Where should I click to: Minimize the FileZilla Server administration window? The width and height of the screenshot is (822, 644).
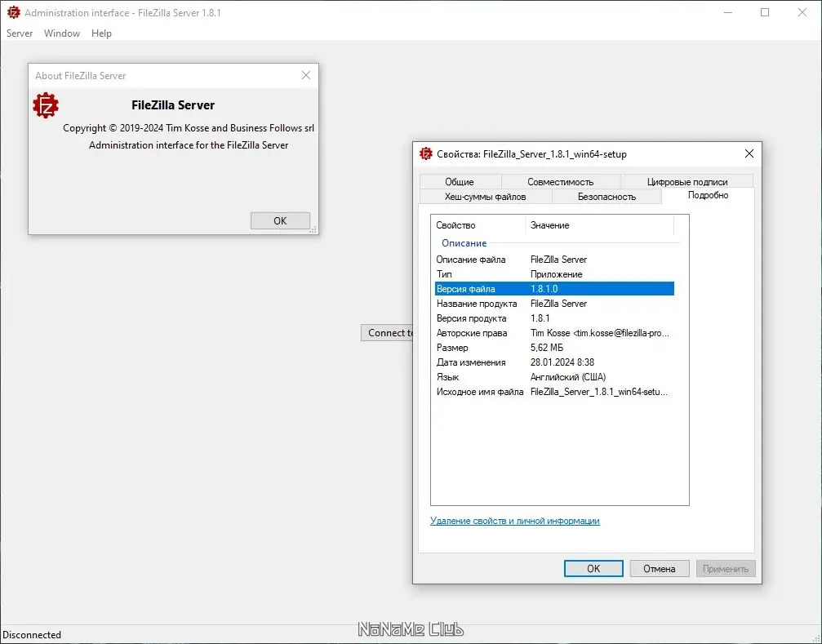[x=727, y=12]
